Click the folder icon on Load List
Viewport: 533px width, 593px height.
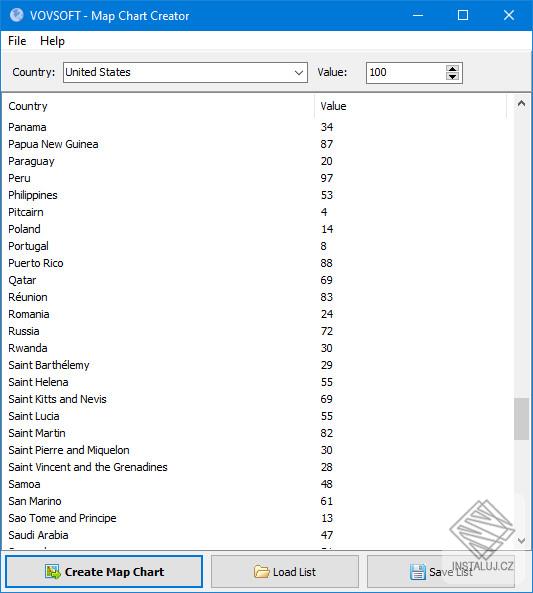pyautogui.click(x=261, y=571)
